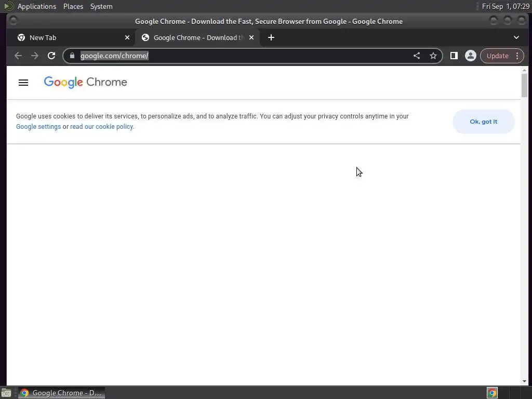Click the Google Chrome logo

[x=85, y=82]
